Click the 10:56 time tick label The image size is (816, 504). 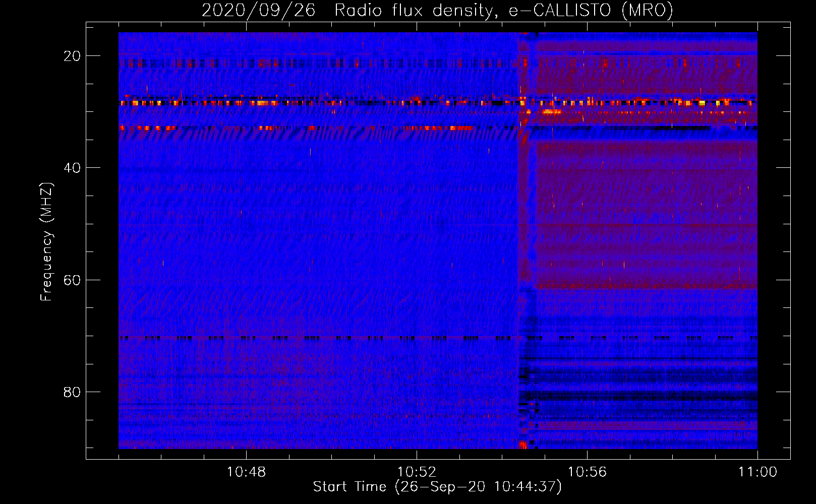[x=587, y=472]
